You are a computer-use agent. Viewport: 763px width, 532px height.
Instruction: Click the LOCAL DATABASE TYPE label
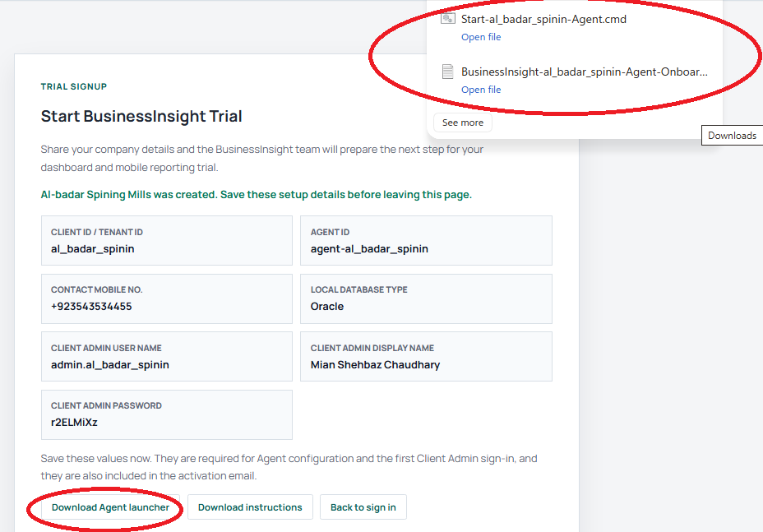(359, 289)
